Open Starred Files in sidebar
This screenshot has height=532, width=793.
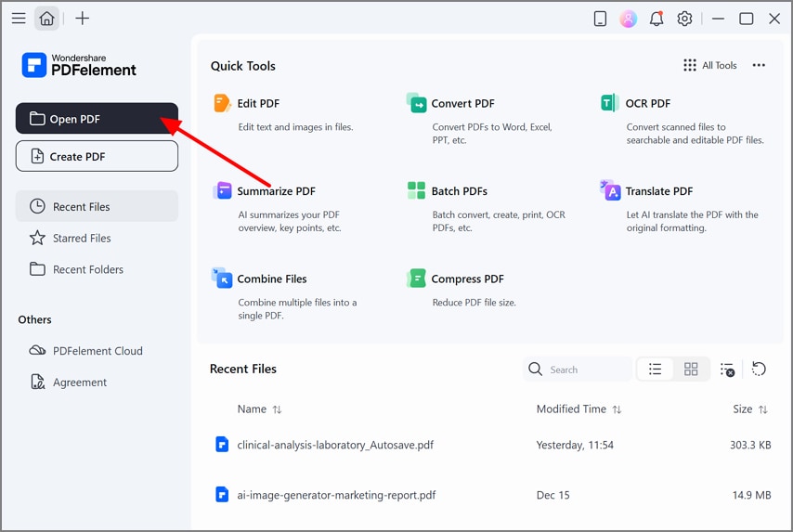tap(82, 238)
